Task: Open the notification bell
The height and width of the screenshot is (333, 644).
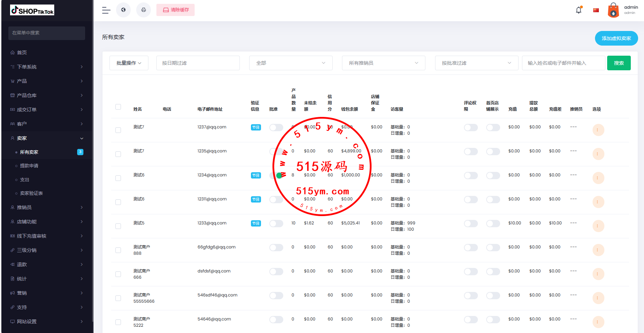Action: pos(579,10)
